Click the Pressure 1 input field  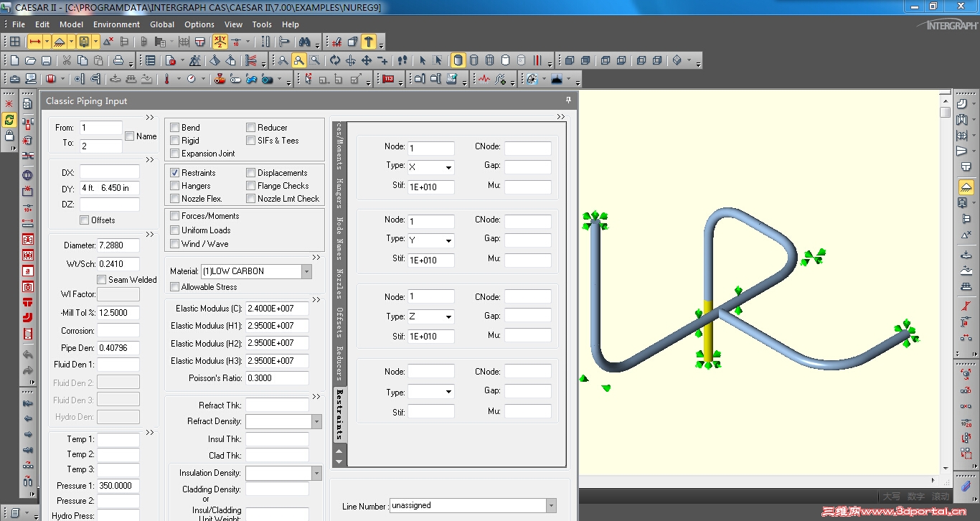pos(118,486)
